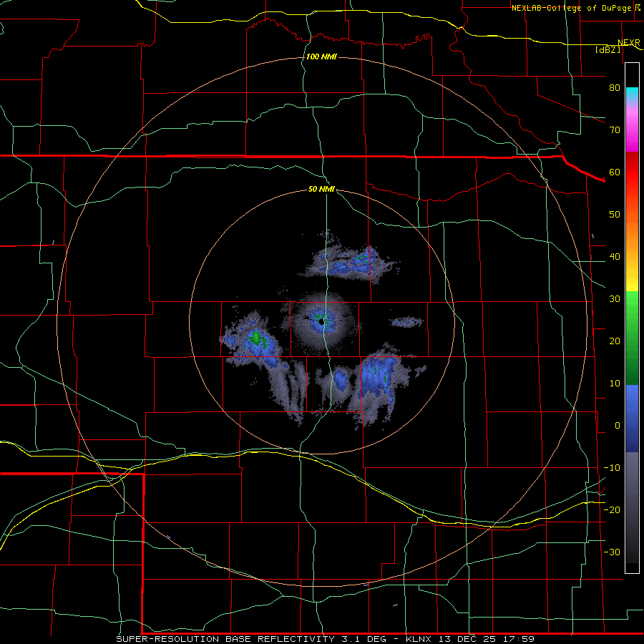The image size is (644, 644).
Task: Click the -30 value on the dBZ scale
Action: [x=612, y=552]
